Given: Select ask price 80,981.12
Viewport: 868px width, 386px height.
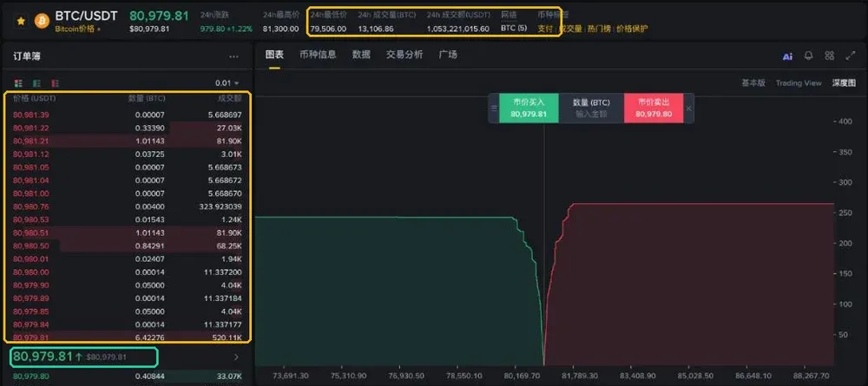Looking at the screenshot, I should [x=30, y=154].
